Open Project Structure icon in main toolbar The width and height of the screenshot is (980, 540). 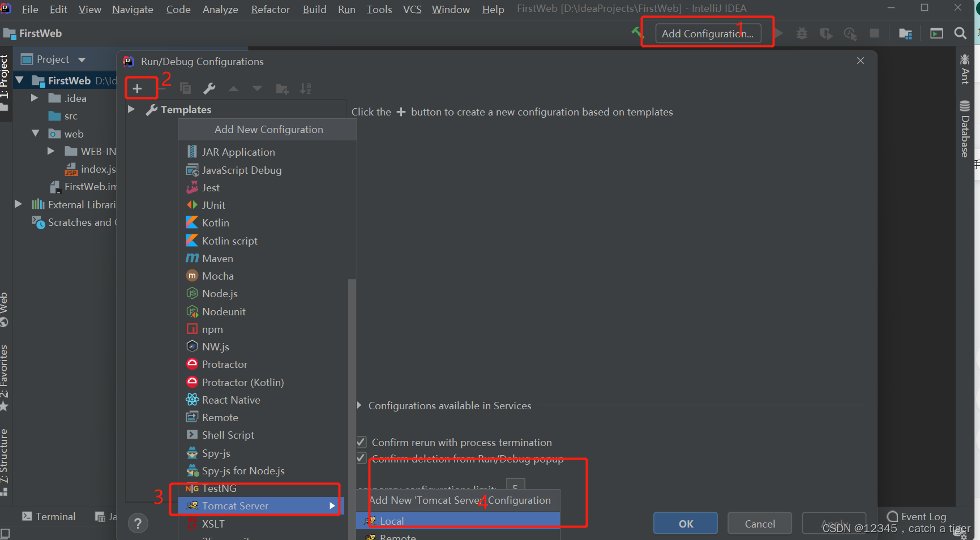point(905,33)
